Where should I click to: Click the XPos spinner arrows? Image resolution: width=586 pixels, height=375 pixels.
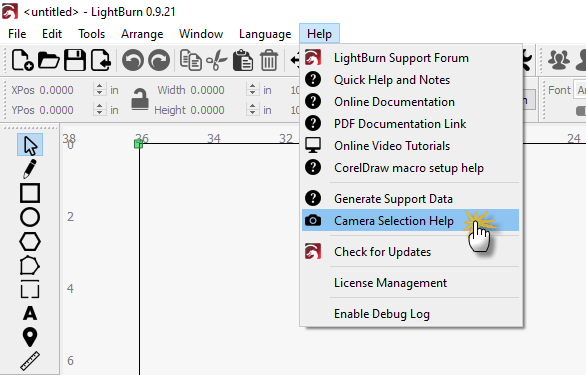(x=99, y=90)
